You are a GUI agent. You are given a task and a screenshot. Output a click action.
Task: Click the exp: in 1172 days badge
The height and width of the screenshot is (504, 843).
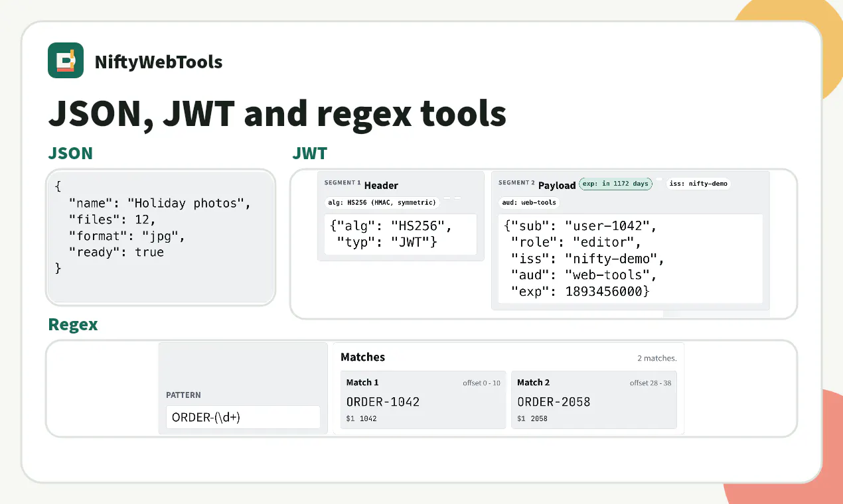coord(615,184)
